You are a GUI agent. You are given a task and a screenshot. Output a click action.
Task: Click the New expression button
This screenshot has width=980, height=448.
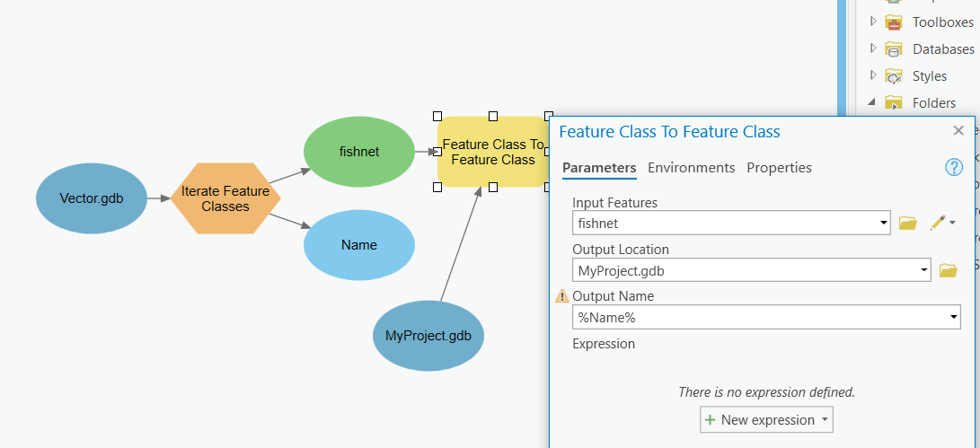click(766, 419)
